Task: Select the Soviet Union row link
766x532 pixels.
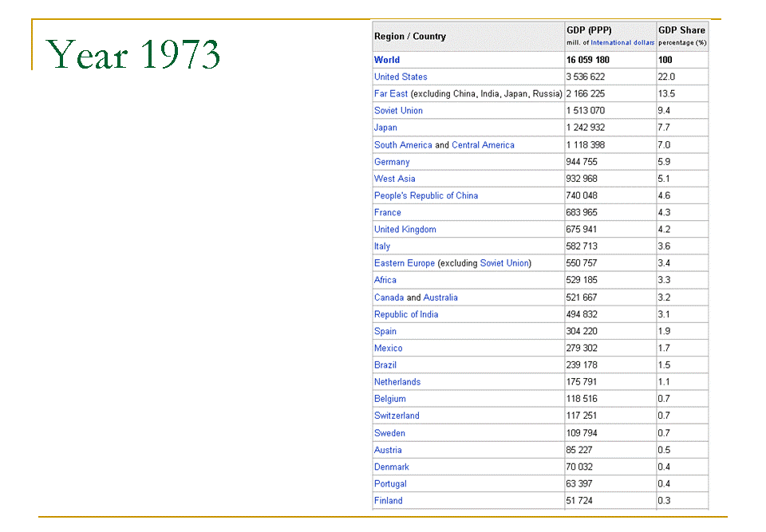Action: [x=398, y=111]
